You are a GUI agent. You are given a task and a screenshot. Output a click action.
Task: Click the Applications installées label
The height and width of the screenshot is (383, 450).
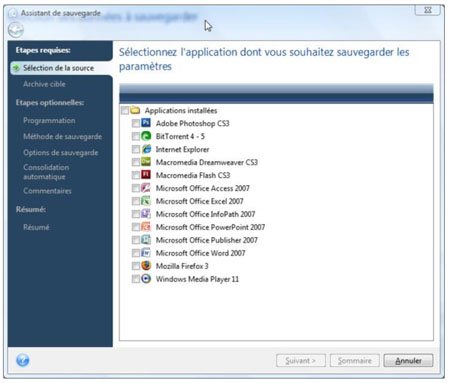tap(181, 110)
